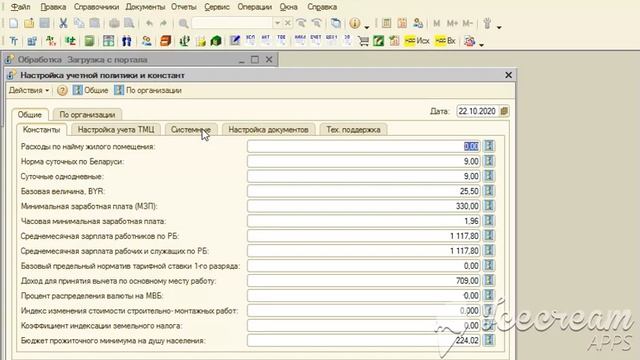Click the magnifier Search icon
Screen dimensions: 640x360
coord(183,23)
